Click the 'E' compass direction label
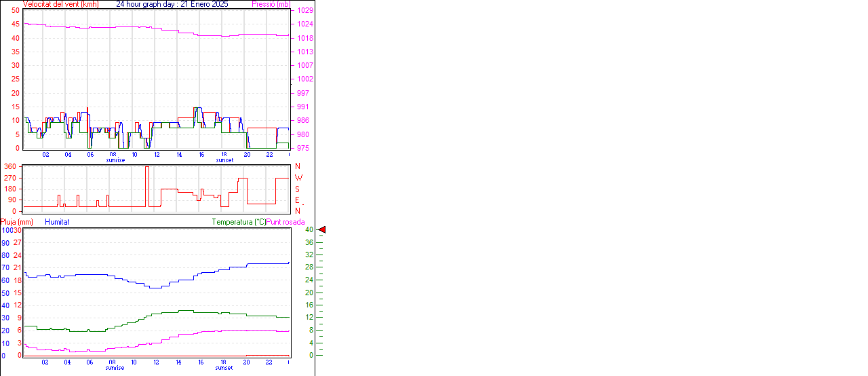Viewport: 868px width, 376px height. coord(297,200)
